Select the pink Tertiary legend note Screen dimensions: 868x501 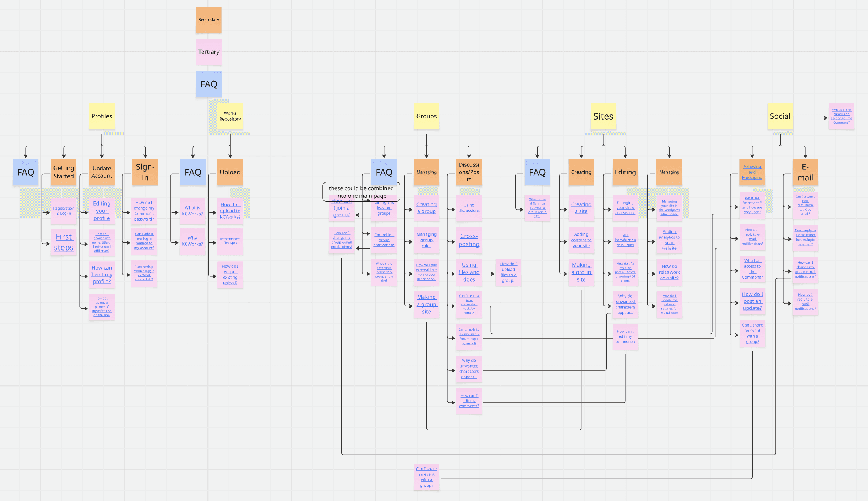(x=209, y=52)
